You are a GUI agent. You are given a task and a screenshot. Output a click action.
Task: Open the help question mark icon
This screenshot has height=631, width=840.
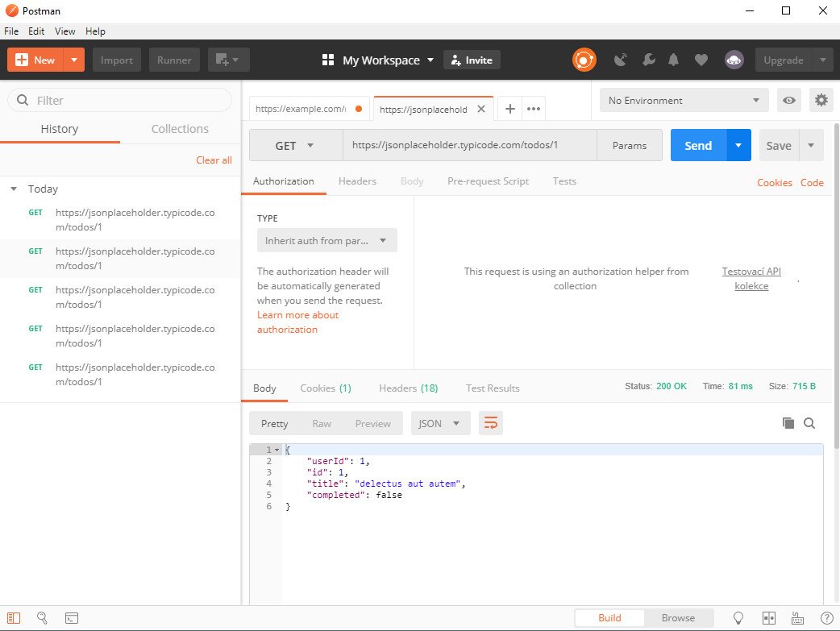[x=826, y=618]
